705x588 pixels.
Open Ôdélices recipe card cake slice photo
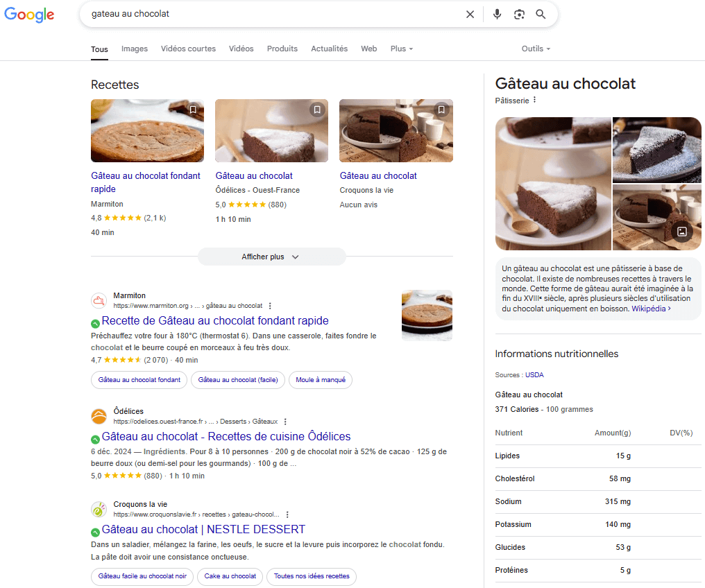pos(271,131)
